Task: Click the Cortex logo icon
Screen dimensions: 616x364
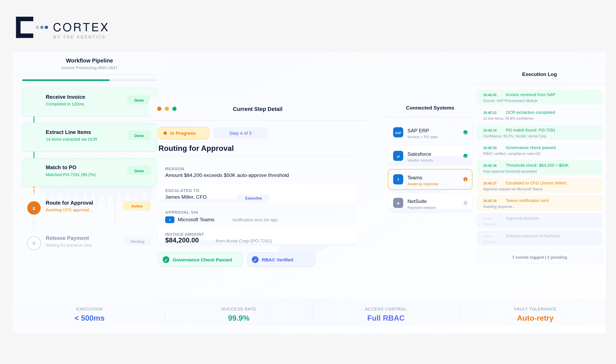Action: tap(24, 27)
